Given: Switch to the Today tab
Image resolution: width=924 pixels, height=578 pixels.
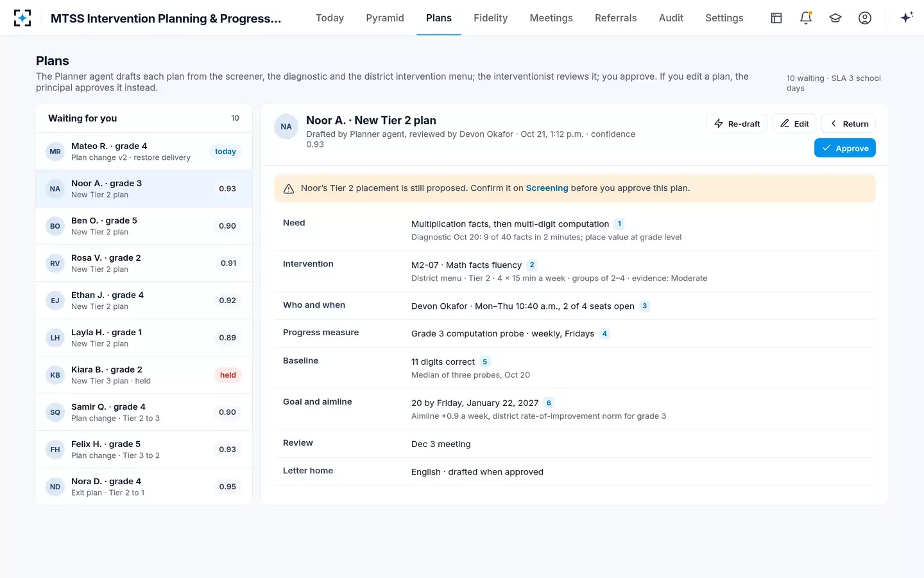Looking at the screenshot, I should pyautogui.click(x=330, y=18).
